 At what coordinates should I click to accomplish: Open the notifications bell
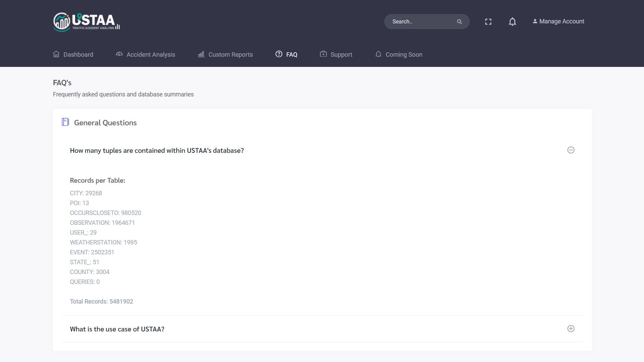512,22
